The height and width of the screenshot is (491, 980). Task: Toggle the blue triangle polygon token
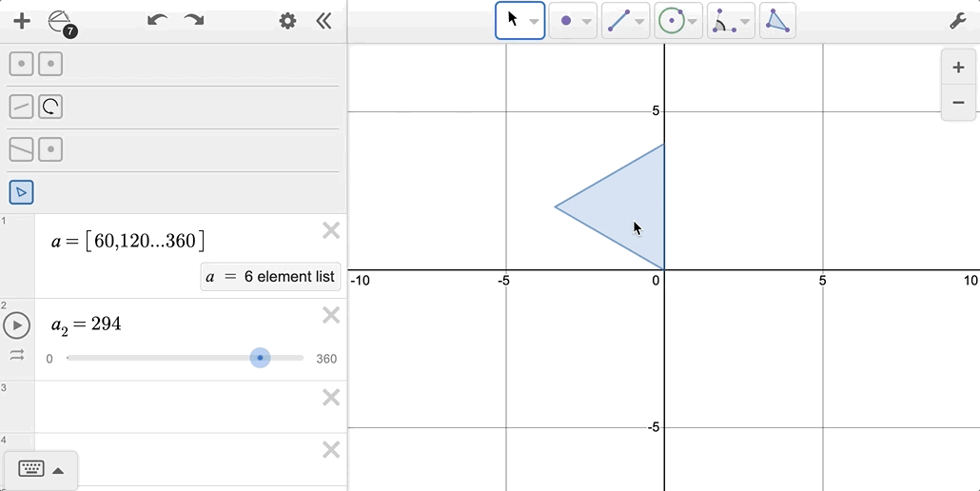click(x=21, y=192)
